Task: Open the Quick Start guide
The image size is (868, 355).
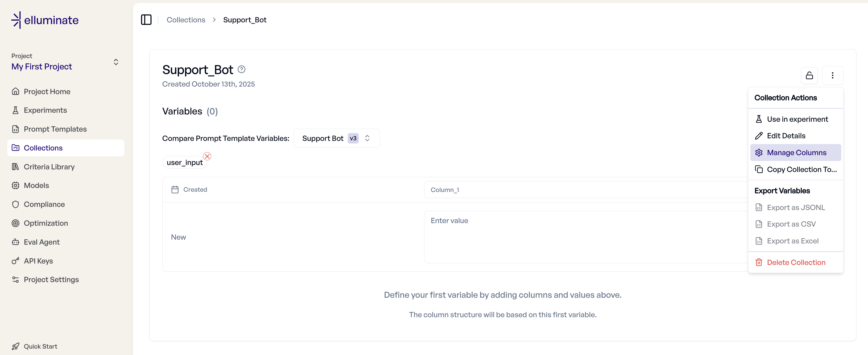Action: pos(40,346)
